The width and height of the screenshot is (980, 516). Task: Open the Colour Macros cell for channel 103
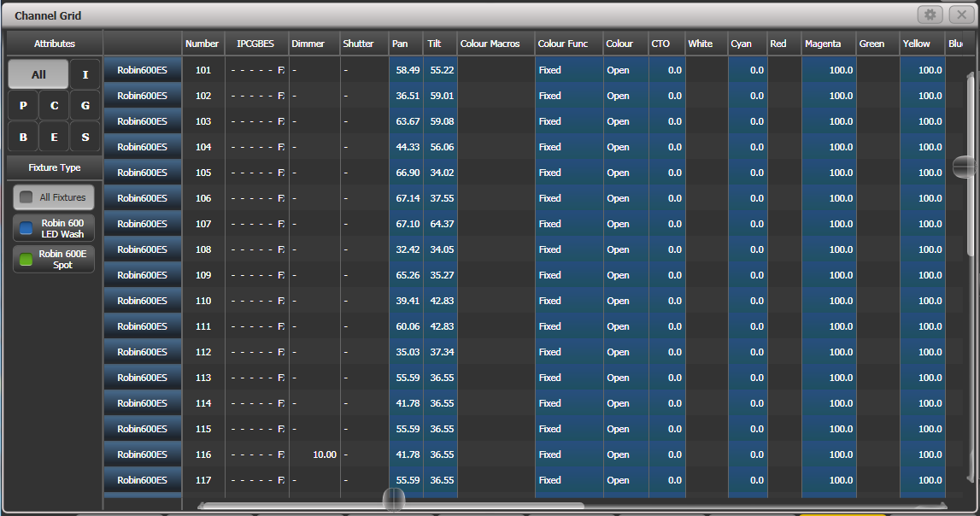pos(494,121)
